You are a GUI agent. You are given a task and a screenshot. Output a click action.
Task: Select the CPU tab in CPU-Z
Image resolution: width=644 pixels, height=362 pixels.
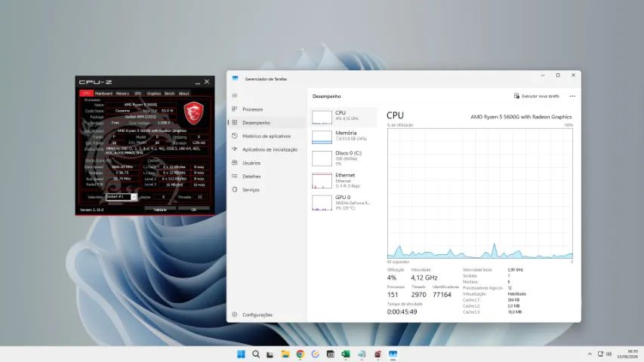pyautogui.click(x=86, y=94)
